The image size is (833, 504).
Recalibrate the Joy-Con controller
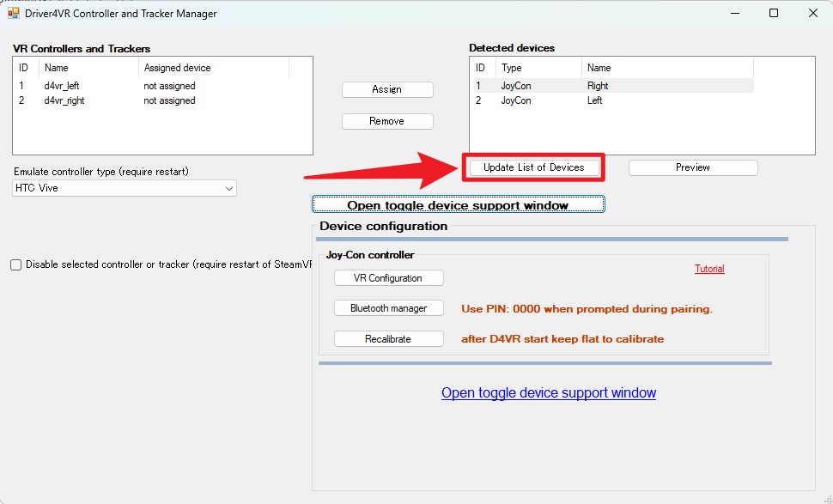tap(388, 339)
